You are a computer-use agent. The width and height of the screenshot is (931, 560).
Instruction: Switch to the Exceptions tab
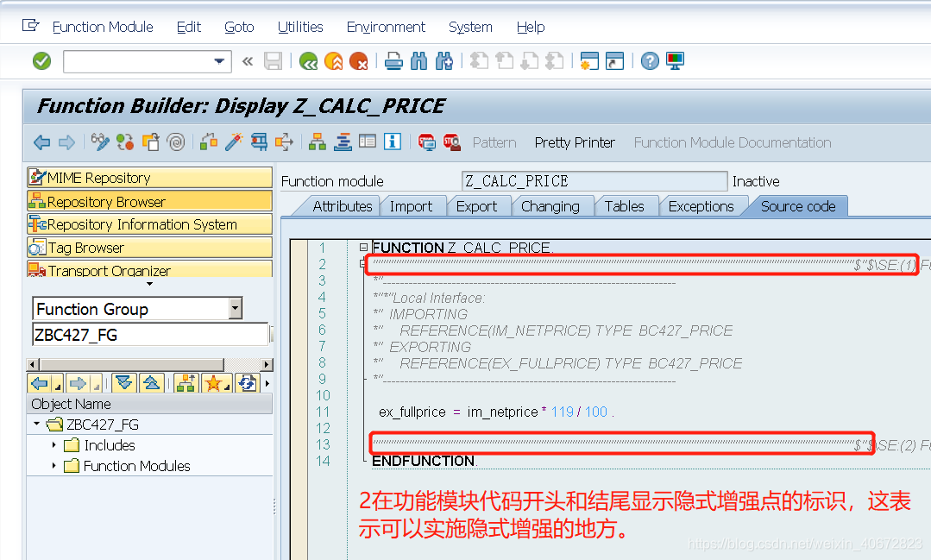click(x=701, y=206)
